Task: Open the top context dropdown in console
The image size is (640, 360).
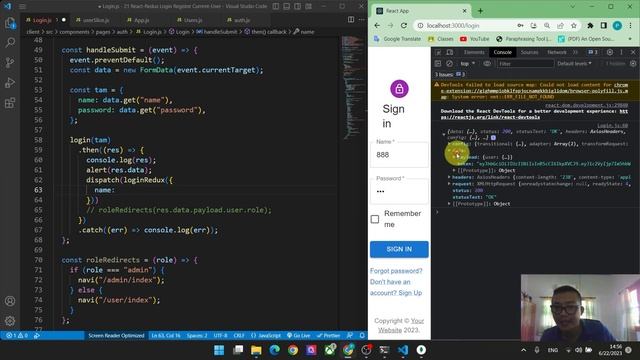Action: pyautogui.click(x=468, y=64)
